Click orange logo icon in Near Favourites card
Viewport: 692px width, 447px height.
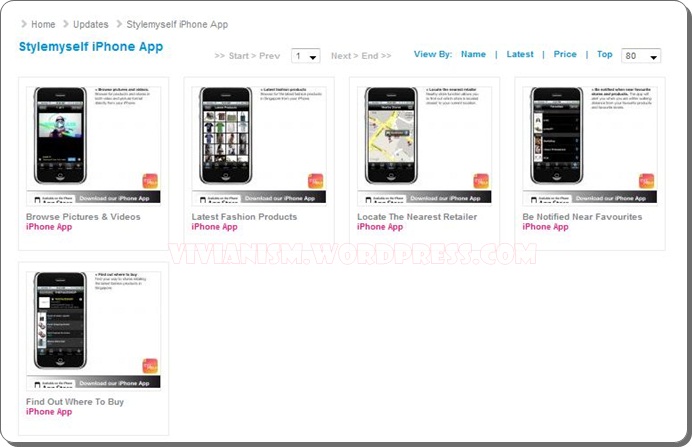point(647,181)
